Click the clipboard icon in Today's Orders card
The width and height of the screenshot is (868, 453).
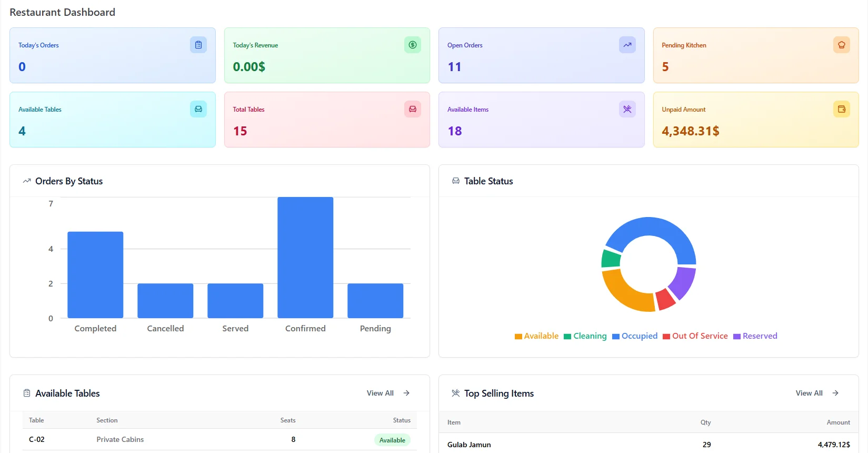coord(198,45)
